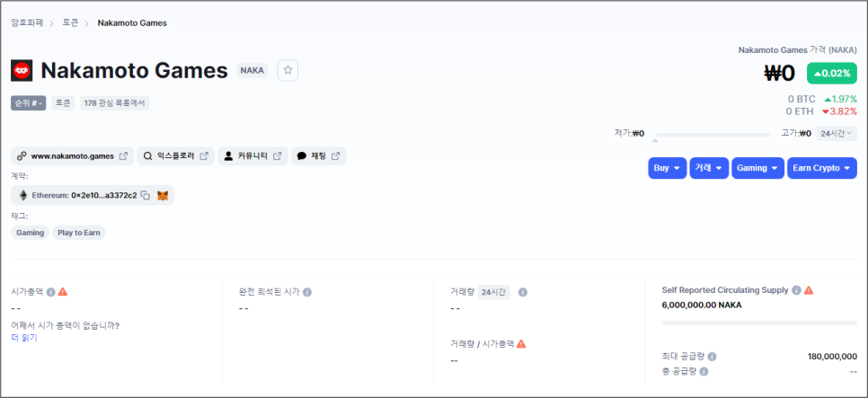868x398 pixels.
Task: Click warning icon beside 거래량 / 시가총액
Action: [x=521, y=343]
